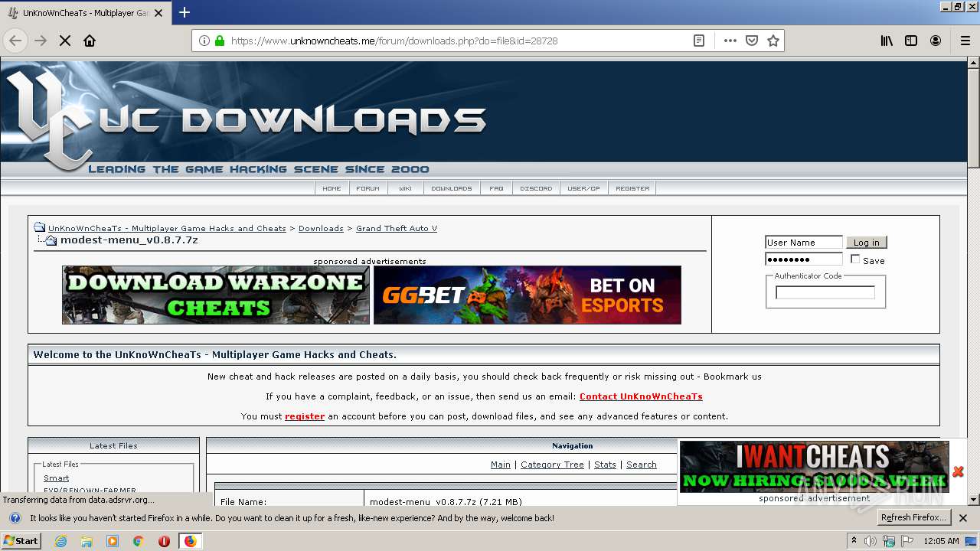The width and height of the screenshot is (980, 551).
Task: Bookmark this page with star icon
Action: (x=773, y=41)
